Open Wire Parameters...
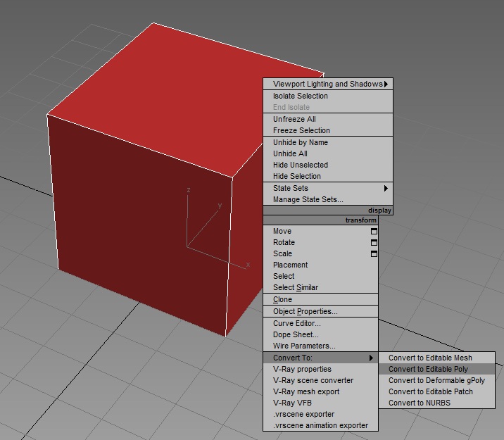 (x=320, y=346)
